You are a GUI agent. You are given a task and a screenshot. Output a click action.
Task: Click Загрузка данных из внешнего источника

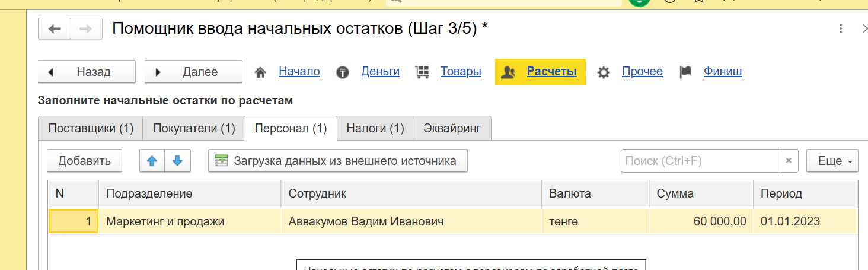(x=337, y=161)
